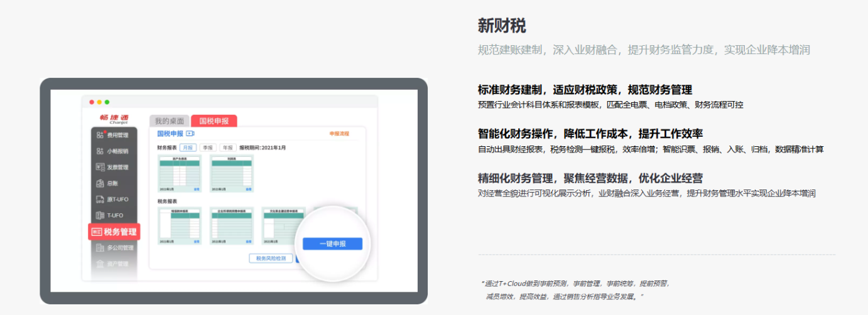Click the 财务报表 section label
The image size is (868, 315).
click(x=166, y=147)
